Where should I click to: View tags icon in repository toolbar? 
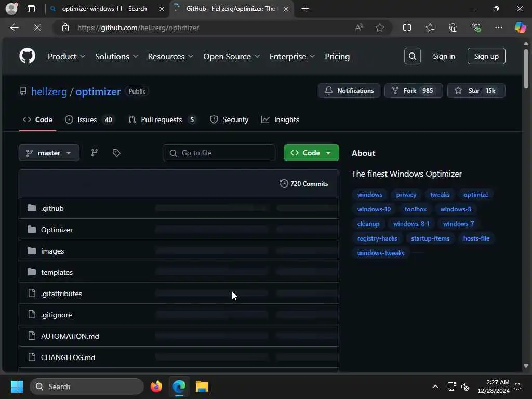point(116,153)
